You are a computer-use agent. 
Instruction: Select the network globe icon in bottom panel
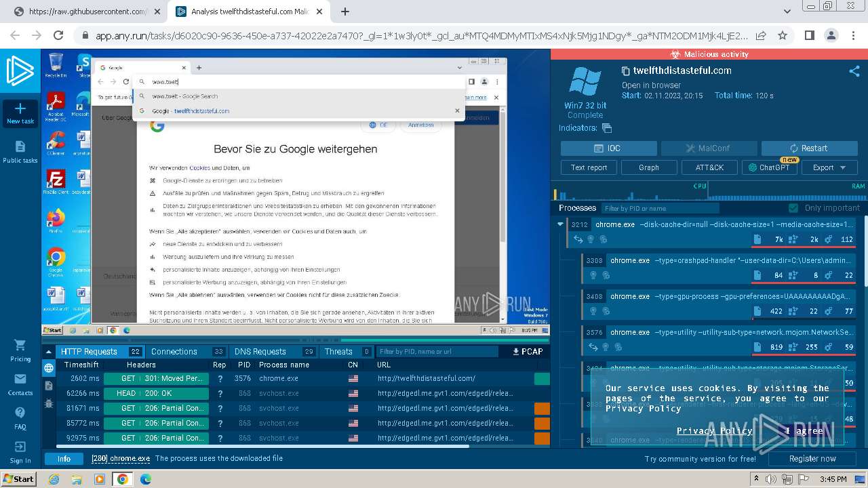[49, 368]
